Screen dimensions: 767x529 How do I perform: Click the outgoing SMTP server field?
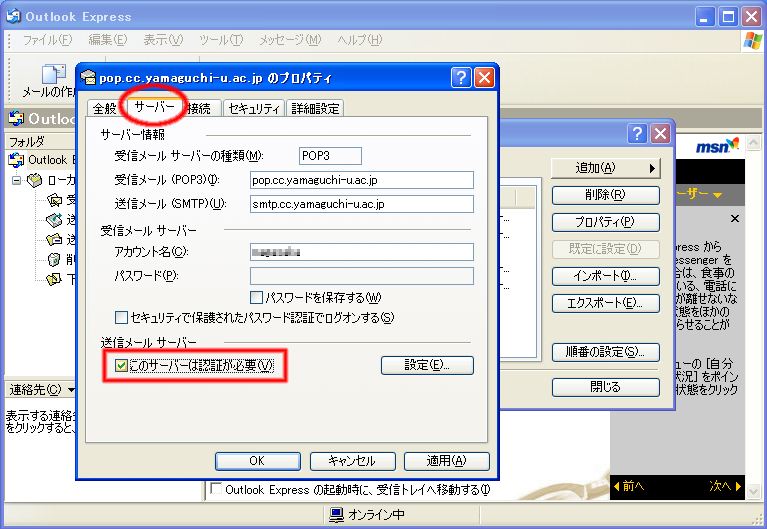[x=361, y=204]
